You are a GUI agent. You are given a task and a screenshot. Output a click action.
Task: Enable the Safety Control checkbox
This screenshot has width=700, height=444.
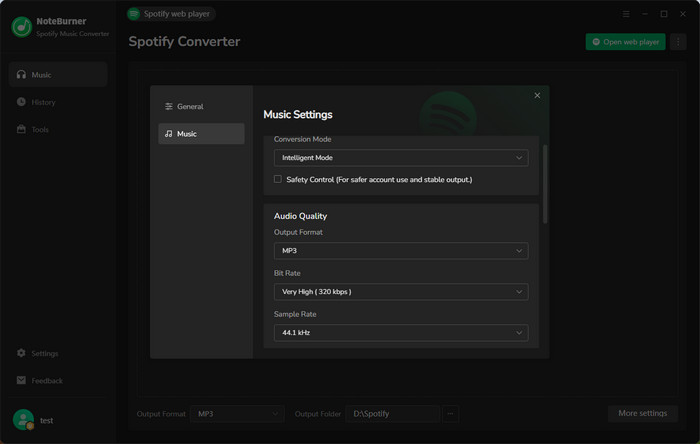click(278, 179)
